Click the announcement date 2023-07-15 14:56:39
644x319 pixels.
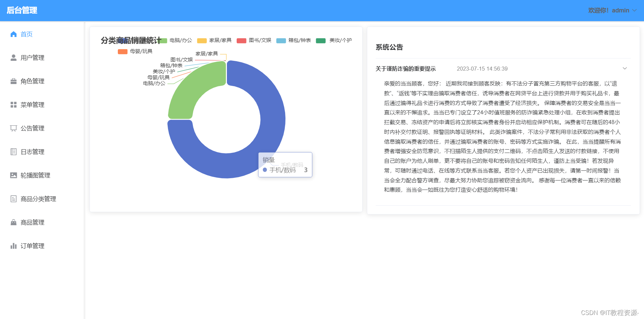coord(482,69)
